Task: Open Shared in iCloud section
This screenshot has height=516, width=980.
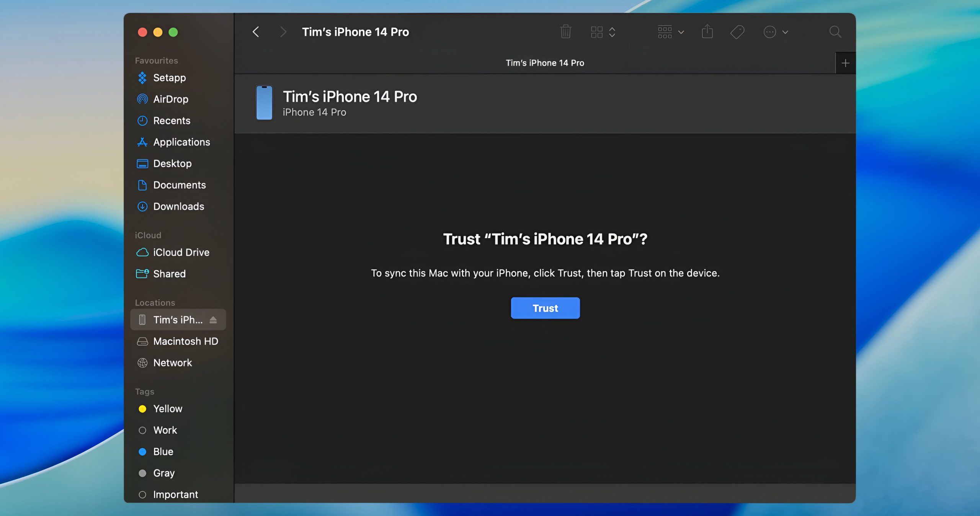Action: pos(178,274)
